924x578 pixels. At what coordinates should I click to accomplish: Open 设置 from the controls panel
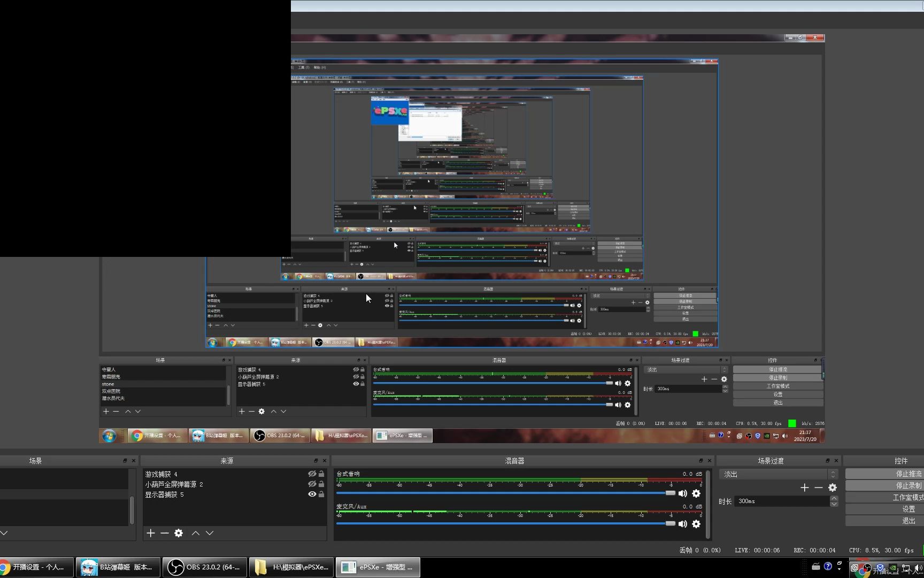(884, 509)
